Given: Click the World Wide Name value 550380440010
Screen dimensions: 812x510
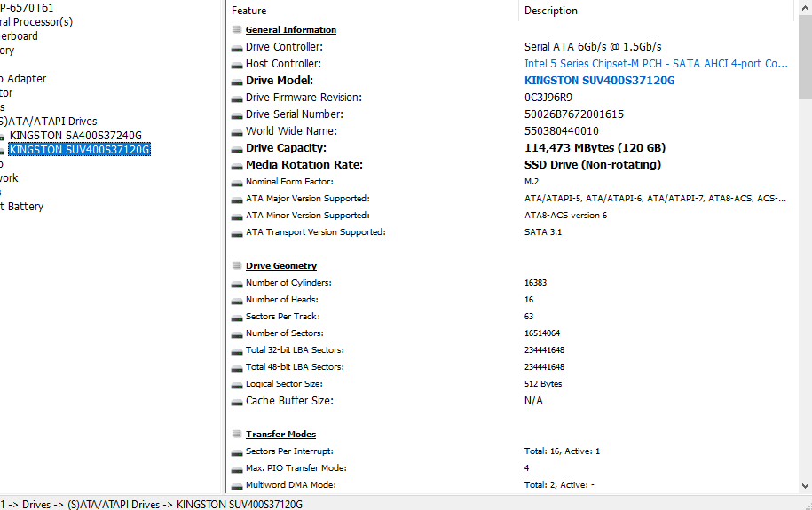Looking at the screenshot, I should point(562,131).
